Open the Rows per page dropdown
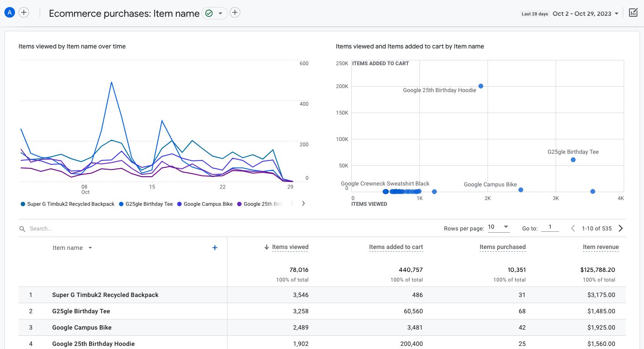The image size is (644, 349). [498, 227]
